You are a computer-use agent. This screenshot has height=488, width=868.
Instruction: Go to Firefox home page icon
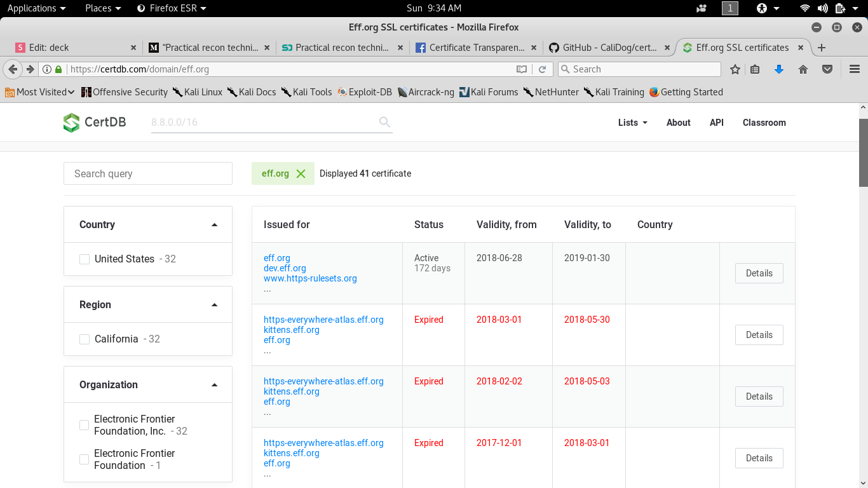[x=803, y=69]
